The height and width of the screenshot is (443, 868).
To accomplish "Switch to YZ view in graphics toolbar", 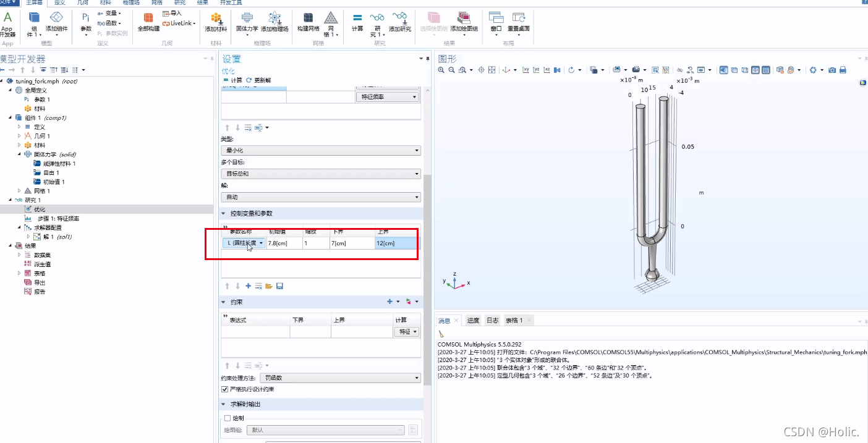I will 536,70.
